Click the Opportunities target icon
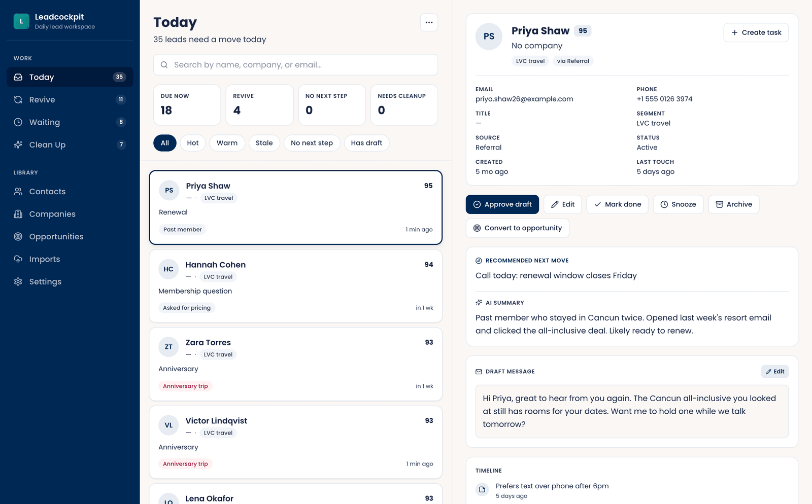Screen dimensions: 812x504 18,236
